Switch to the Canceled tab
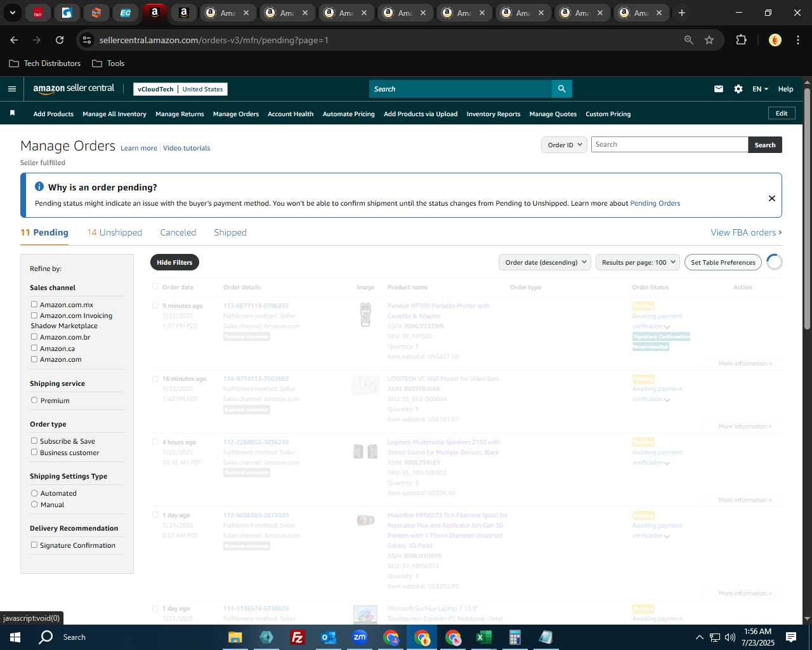Image resolution: width=812 pixels, height=650 pixels. coord(178,232)
